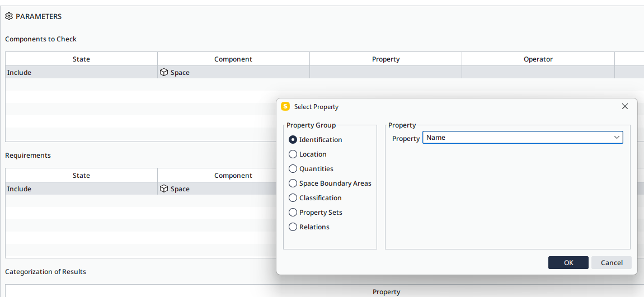Click the Parameters gear icon
Screen dimensions: 644x297
pyautogui.click(x=9, y=16)
